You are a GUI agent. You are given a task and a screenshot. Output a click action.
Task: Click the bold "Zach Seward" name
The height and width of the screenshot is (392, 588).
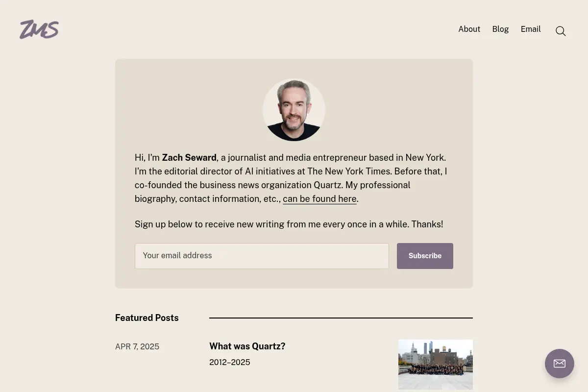coord(189,158)
